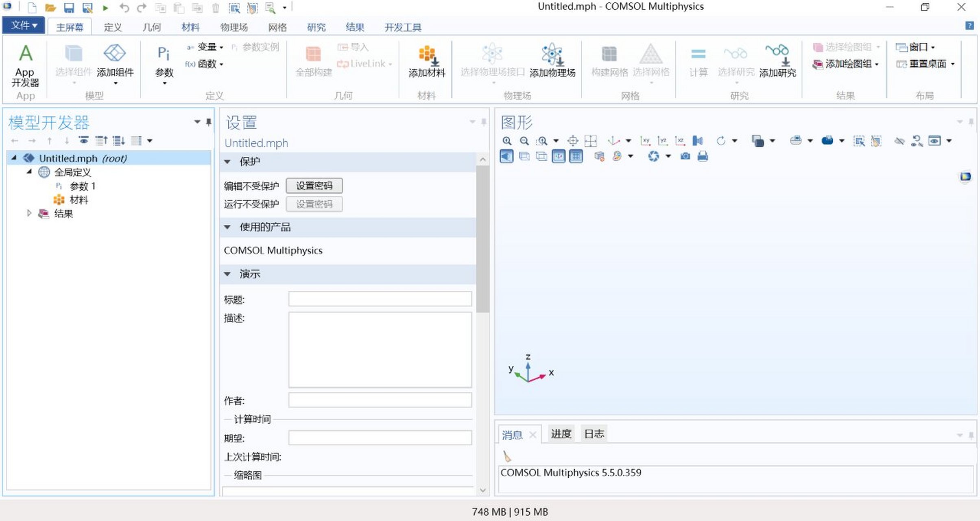Zoom in using the Graphics magnifier plus icon
This screenshot has height=521, width=980.
pyautogui.click(x=506, y=141)
